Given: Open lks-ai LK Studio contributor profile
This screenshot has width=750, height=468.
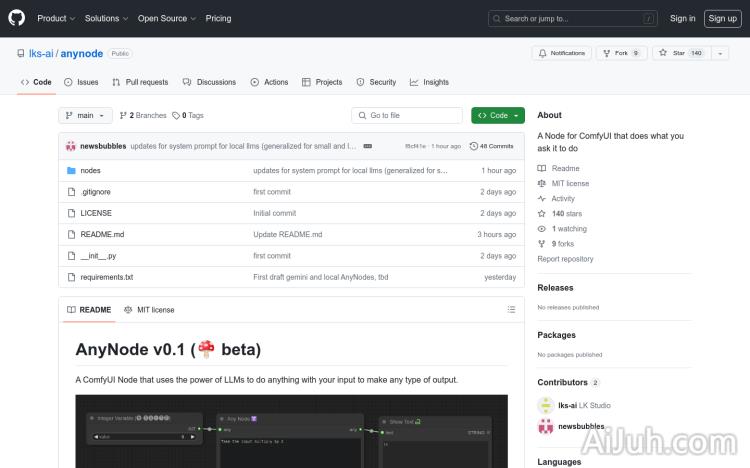Looking at the screenshot, I should pyautogui.click(x=584, y=405).
